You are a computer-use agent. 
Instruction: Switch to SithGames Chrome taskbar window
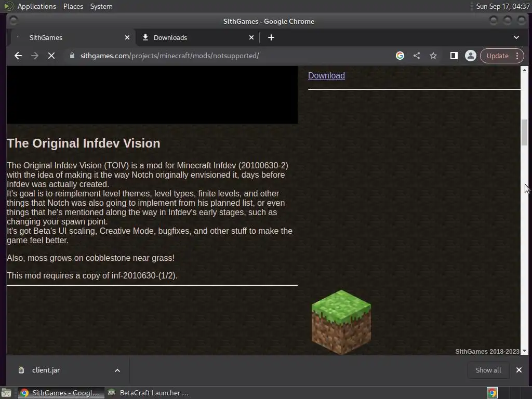[x=61, y=393]
